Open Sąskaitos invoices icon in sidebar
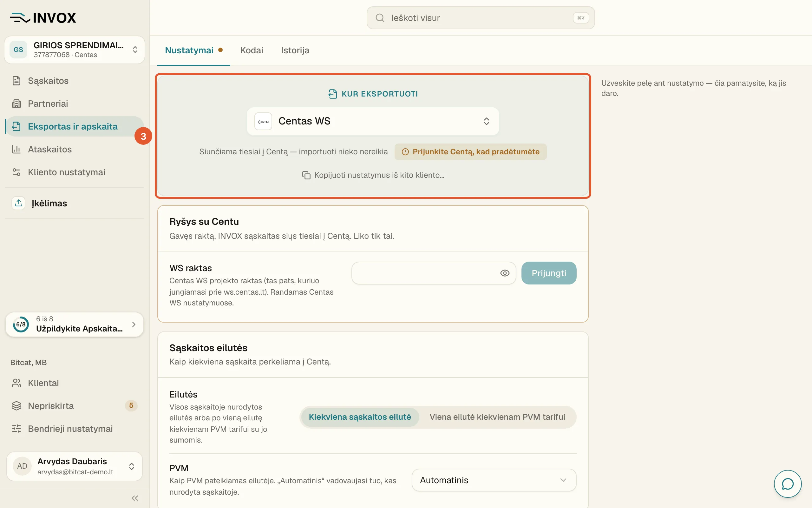The image size is (812, 508). [x=16, y=81]
